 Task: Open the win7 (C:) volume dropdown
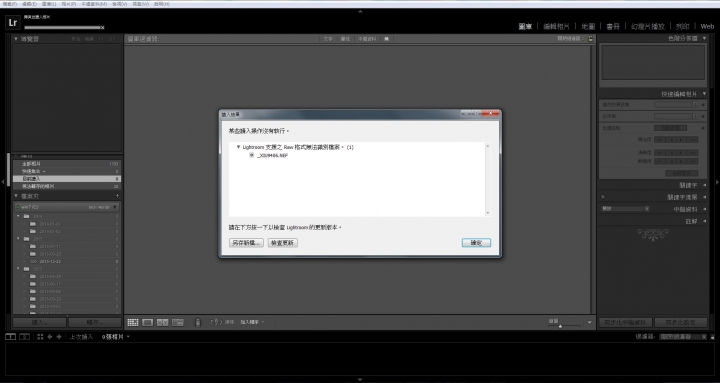[115, 207]
